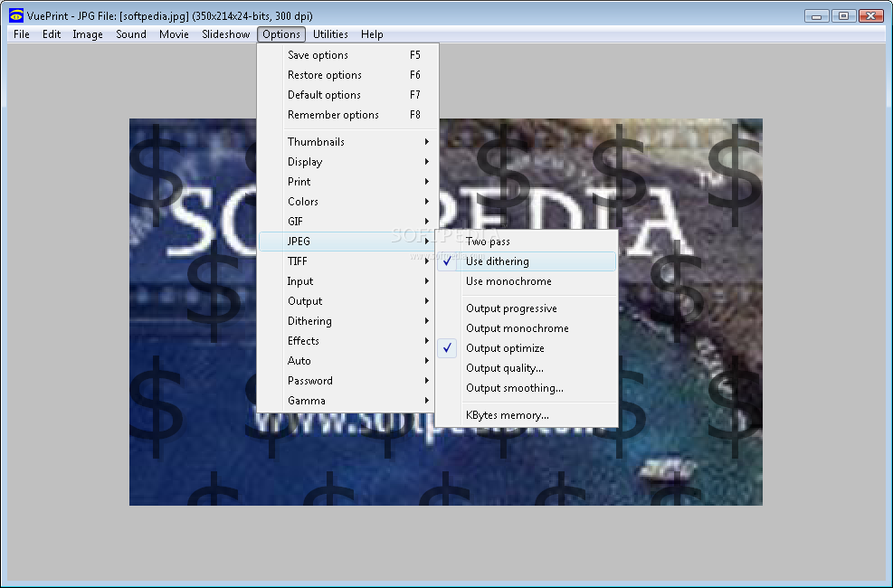Open the Sound menu
The width and height of the screenshot is (893, 588).
pyautogui.click(x=131, y=34)
